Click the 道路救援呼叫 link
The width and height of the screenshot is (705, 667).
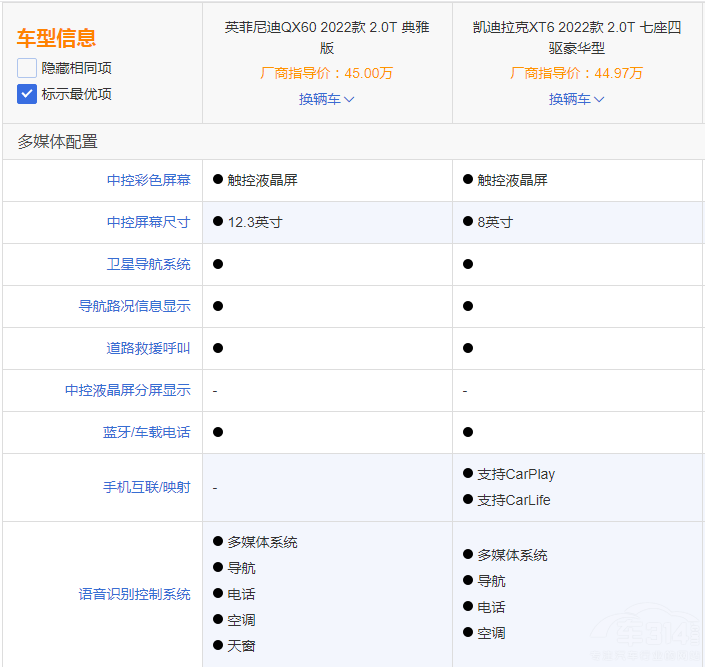click(x=148, y=348)
